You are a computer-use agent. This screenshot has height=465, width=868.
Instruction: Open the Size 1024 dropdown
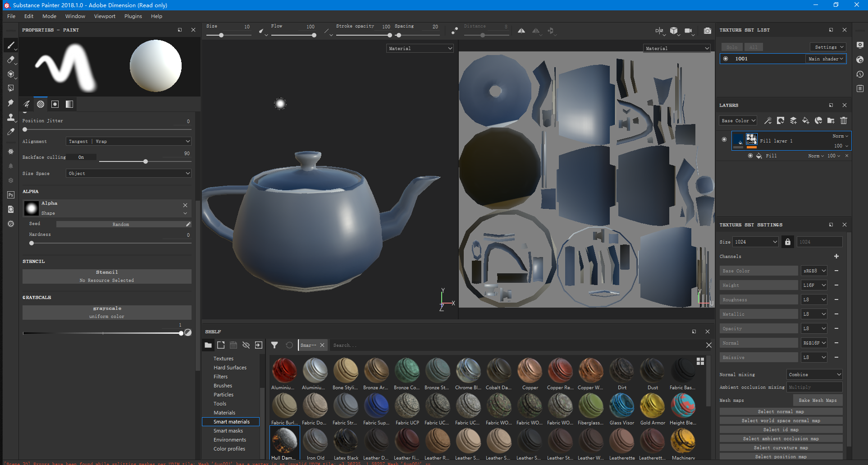click(x=756, y=242)
